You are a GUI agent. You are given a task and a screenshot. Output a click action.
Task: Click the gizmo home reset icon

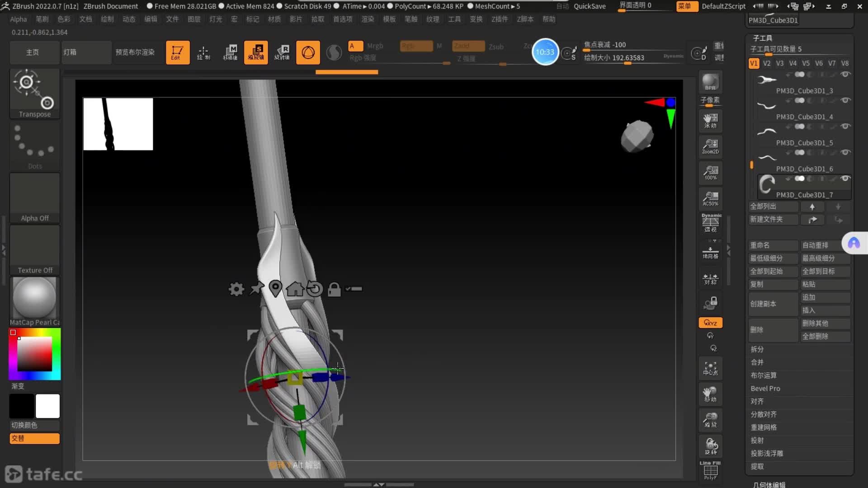point(295,289)
